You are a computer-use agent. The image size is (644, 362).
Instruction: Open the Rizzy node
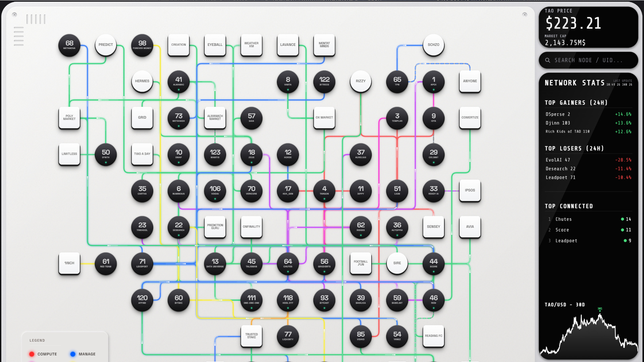[361, 81]
